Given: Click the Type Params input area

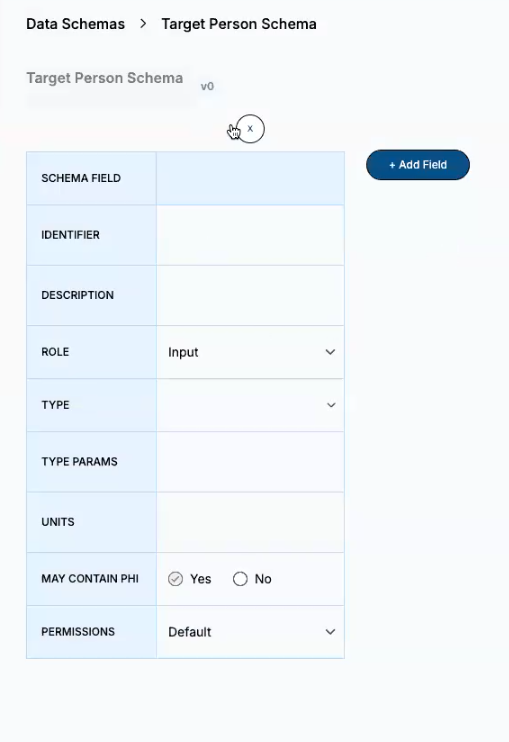Looking at the screenshot, I should (250, 462).
